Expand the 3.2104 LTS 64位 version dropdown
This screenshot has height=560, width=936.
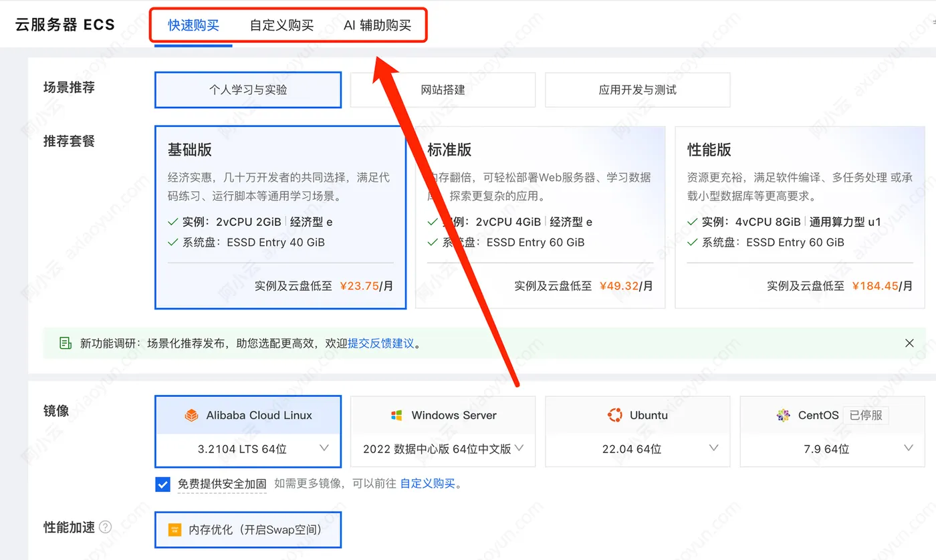click(x=248, y=449)
